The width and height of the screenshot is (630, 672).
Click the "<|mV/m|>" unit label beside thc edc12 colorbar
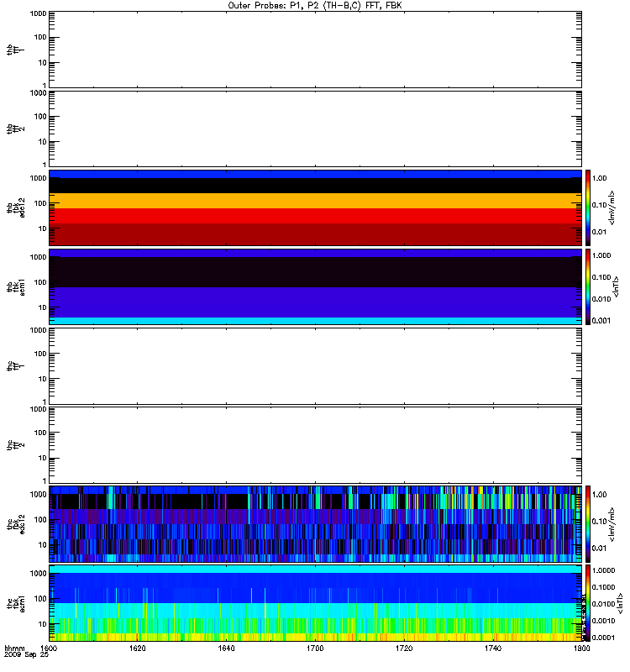pos(612,524)
